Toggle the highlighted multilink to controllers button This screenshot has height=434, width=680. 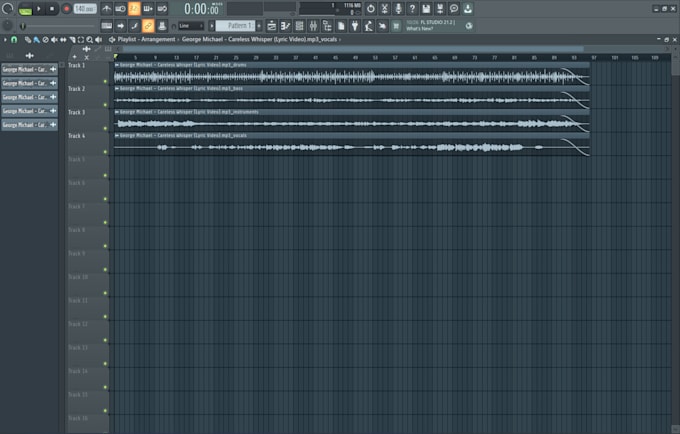coord(148,26)
